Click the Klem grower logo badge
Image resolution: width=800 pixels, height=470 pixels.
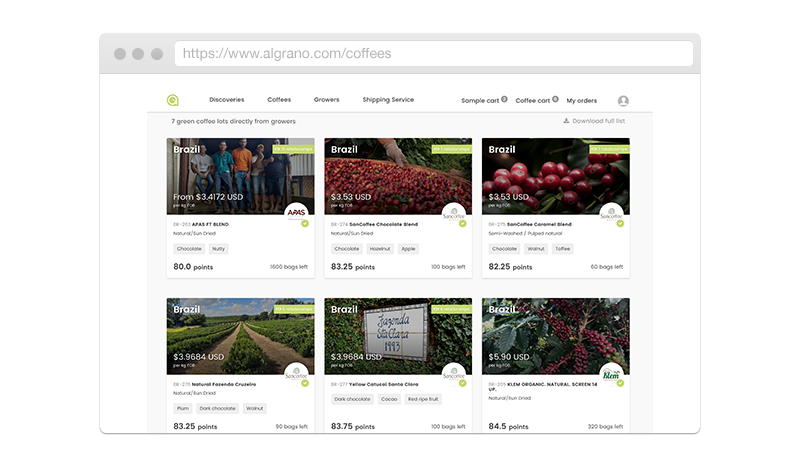coord(611,374)
